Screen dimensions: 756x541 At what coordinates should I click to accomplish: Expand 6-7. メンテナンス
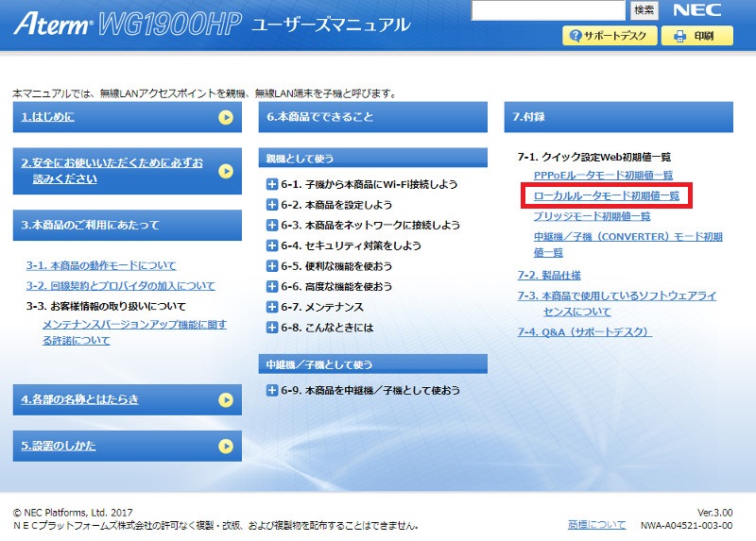272,307
